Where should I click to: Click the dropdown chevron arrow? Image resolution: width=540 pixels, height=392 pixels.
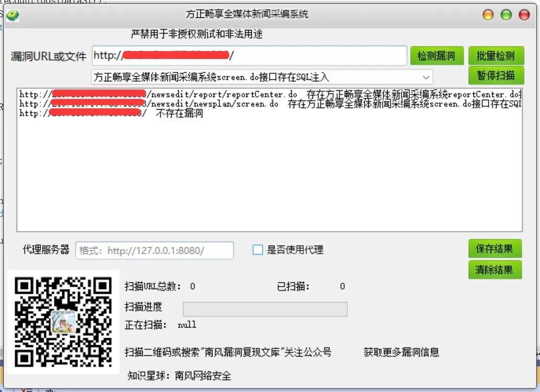426,77
